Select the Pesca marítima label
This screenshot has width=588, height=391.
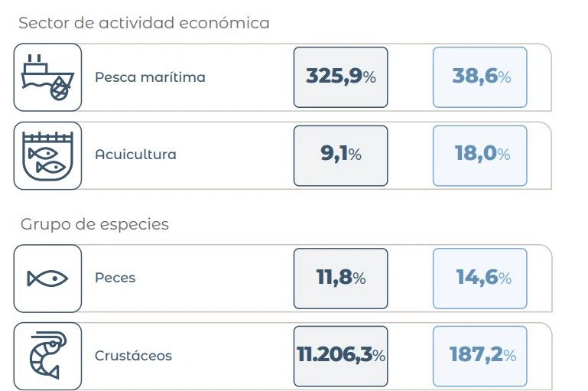coord(150,77)
